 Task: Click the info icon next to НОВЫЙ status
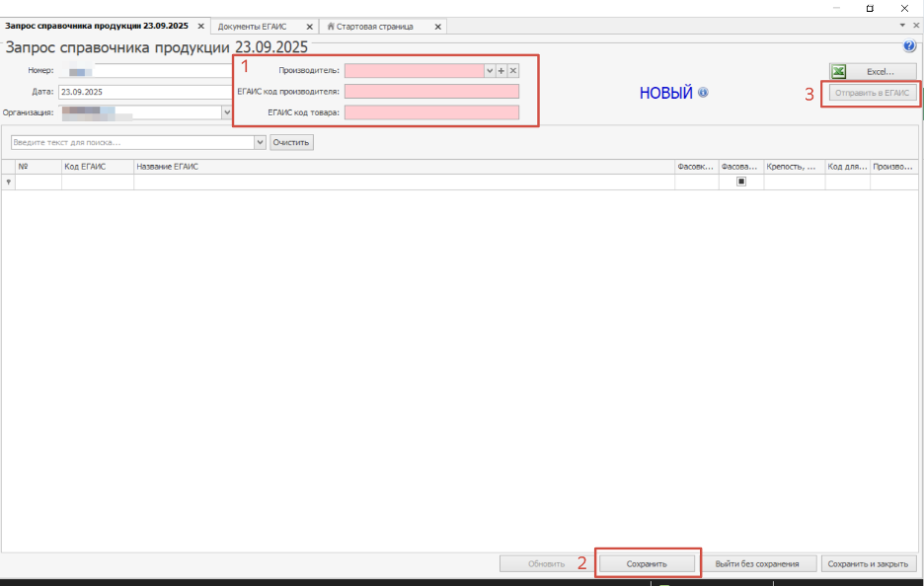703,93
